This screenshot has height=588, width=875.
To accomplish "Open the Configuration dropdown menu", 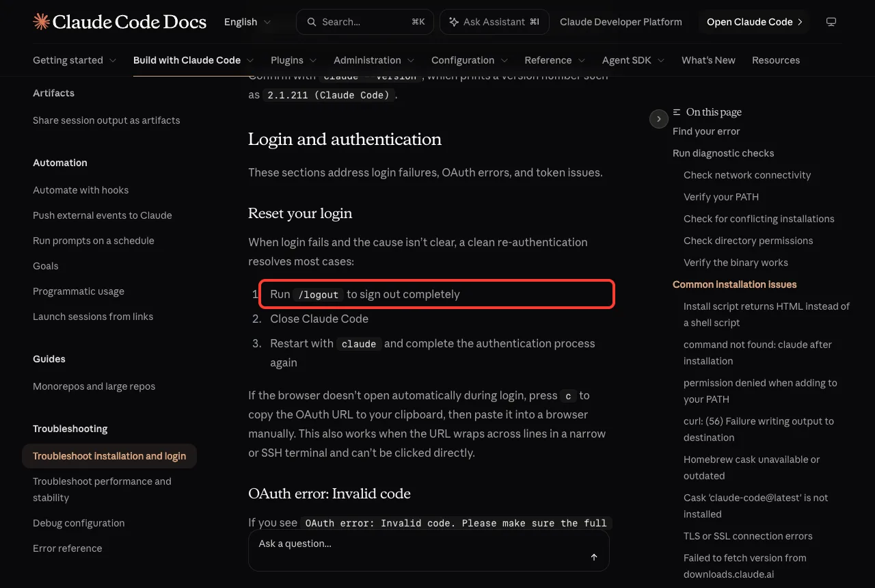I will (x=470, y=60).
